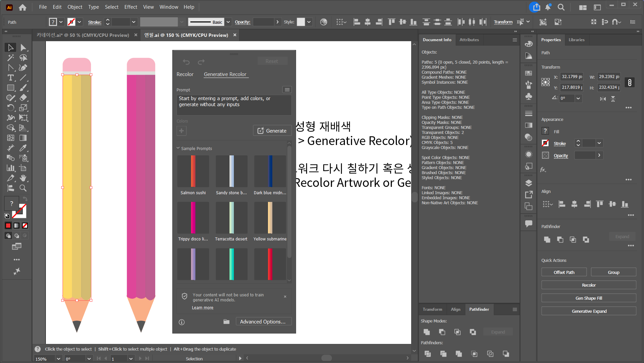Select the Type tool
The image size is (644, 363).
tap(10, 78)
